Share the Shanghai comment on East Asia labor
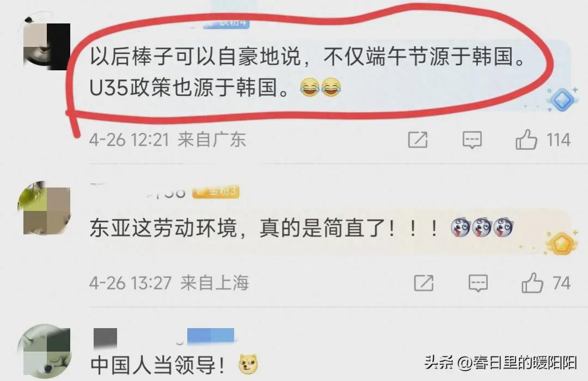Viewport: 588px width, 381px height. 424,283
